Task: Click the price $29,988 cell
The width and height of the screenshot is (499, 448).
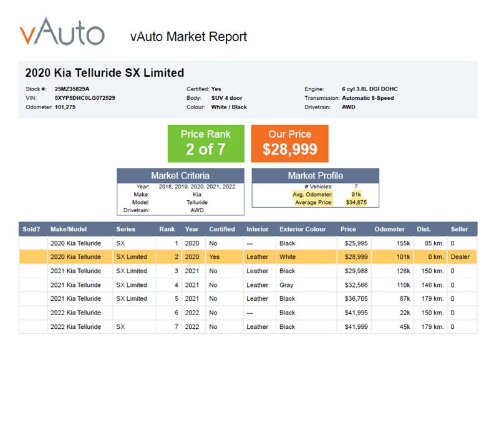Action: click(356, 271)
